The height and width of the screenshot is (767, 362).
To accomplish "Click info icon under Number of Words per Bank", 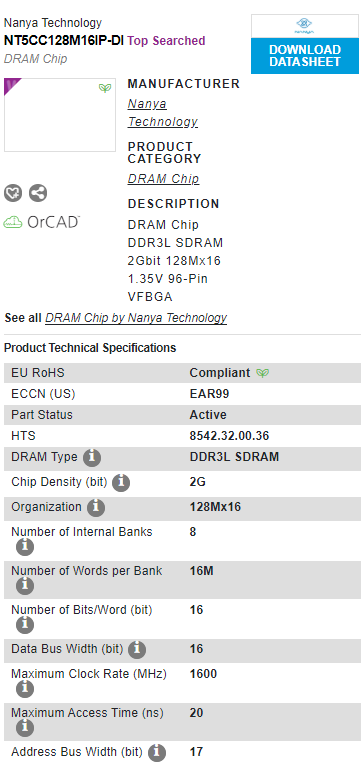I will pyautogui.click(x=25, y=586).
